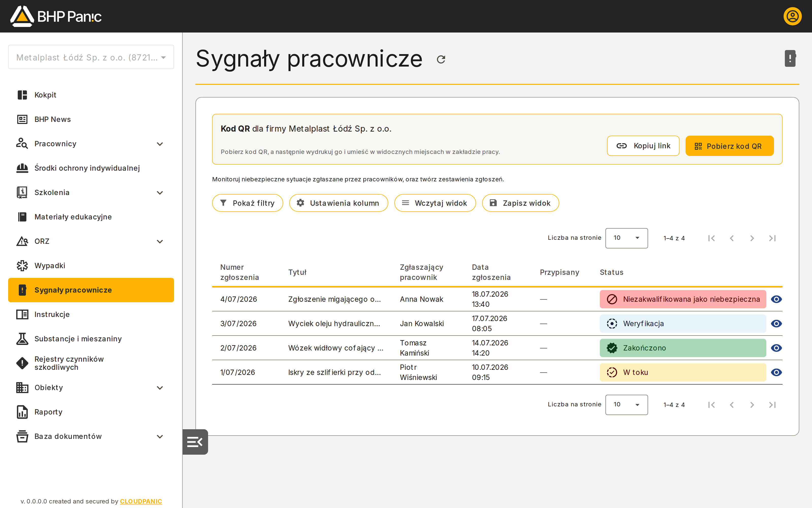
Task: View details of report 4/07/2026 via eye icon
Action: coord(776,299)
